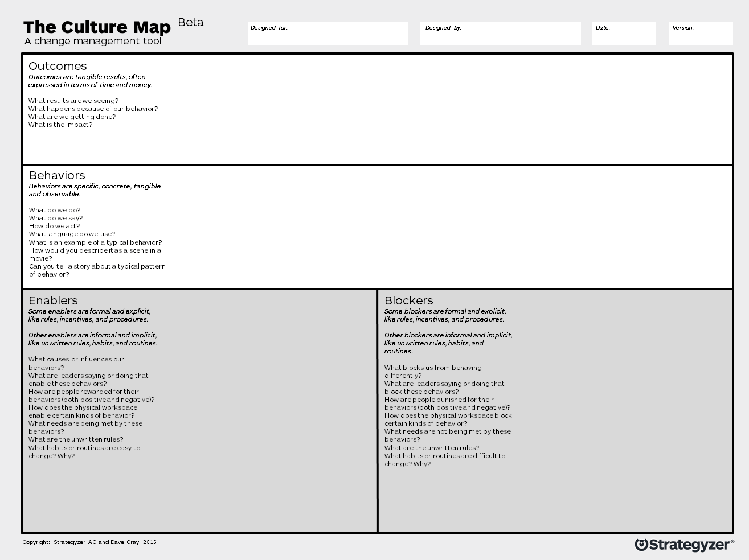The width and height of the screenshot is (749, 560).
Task: Click 'How do we act?' question
Action: pyautogui.click(x=55, y=226)
